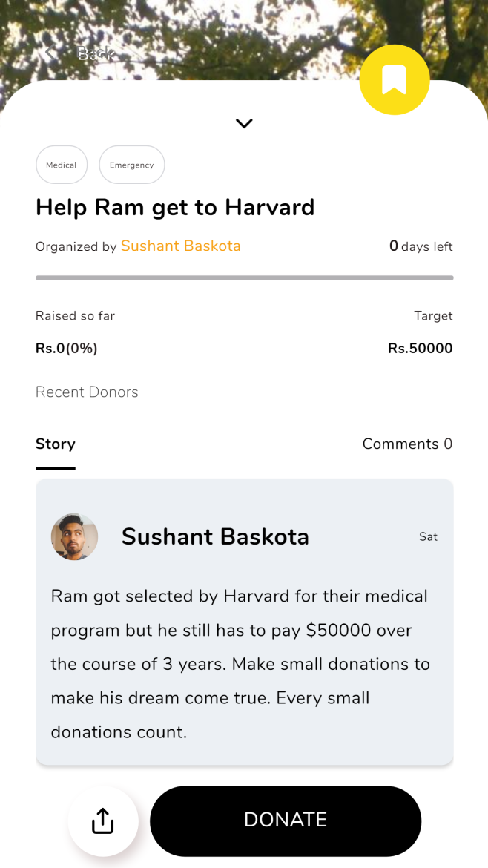Image resolution: width=488 pixels, height=868 pixels.
Task: Click the share icon button
Action: pyautogui.click(x=102, y=821)
